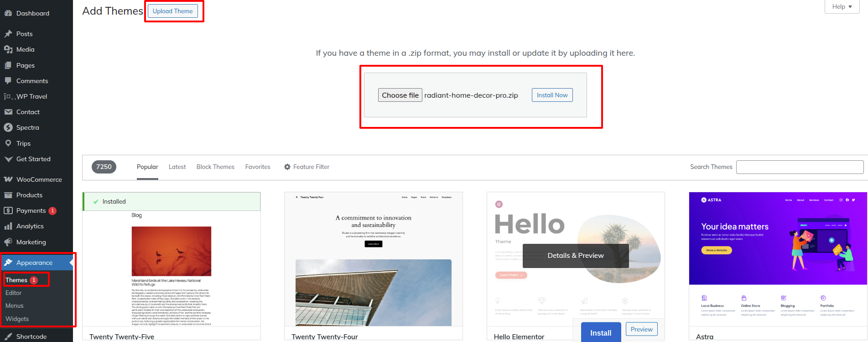Click the Hello Elementor theme name
Screen dimensions: 868x342
519,337
